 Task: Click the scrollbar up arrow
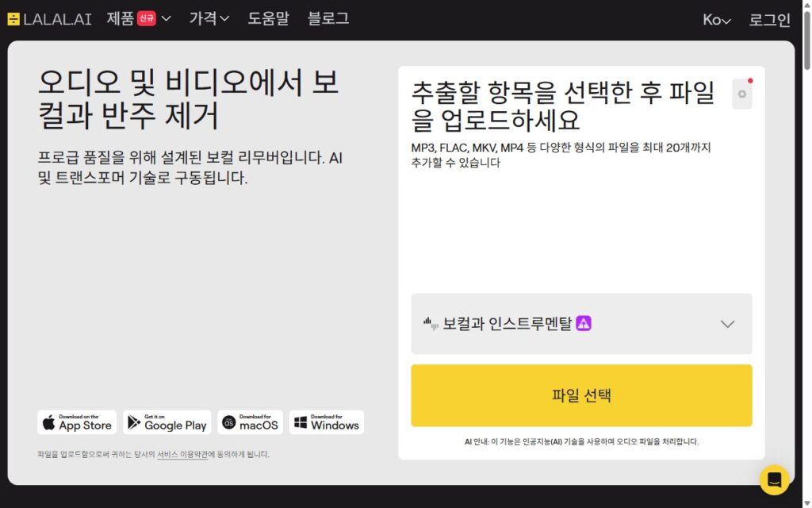pos(806,4)
